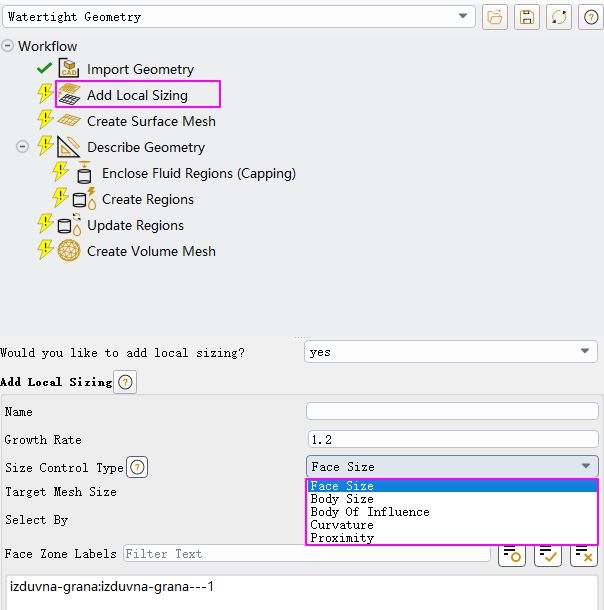Click the reset workflow refresh icon
Viewport: 604px width, 610px height.
tap(559, 17)
